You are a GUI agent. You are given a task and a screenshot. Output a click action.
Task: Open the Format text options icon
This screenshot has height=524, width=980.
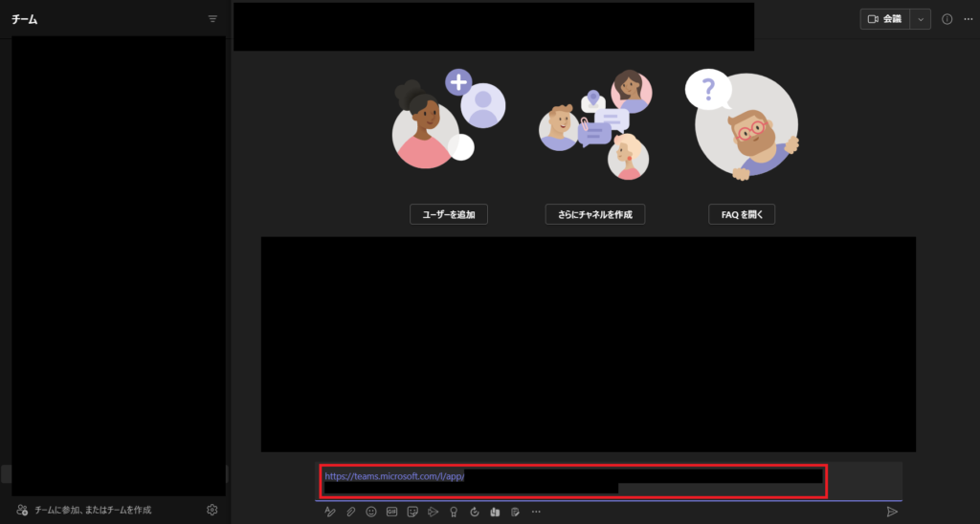click(330, 513)
